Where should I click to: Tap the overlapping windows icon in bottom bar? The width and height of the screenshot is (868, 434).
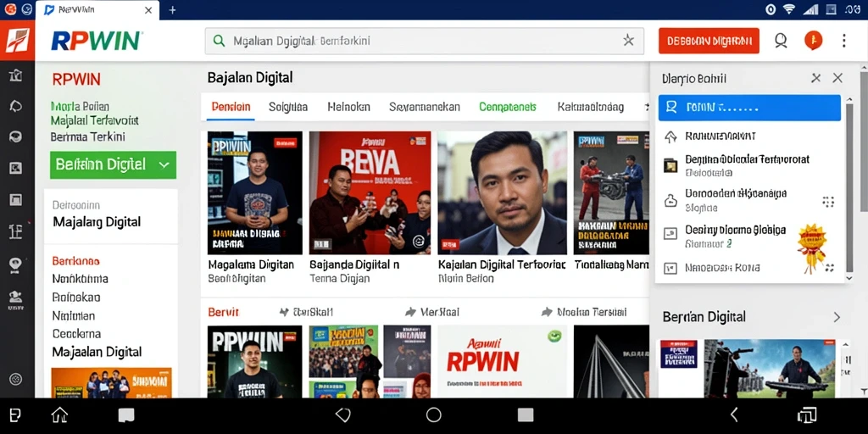807,415
